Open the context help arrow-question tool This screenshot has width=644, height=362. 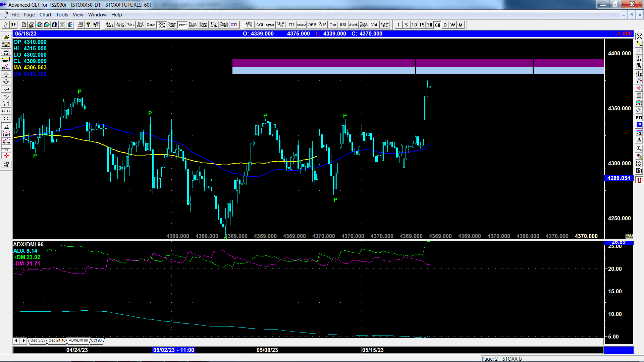tap(96, 25)
